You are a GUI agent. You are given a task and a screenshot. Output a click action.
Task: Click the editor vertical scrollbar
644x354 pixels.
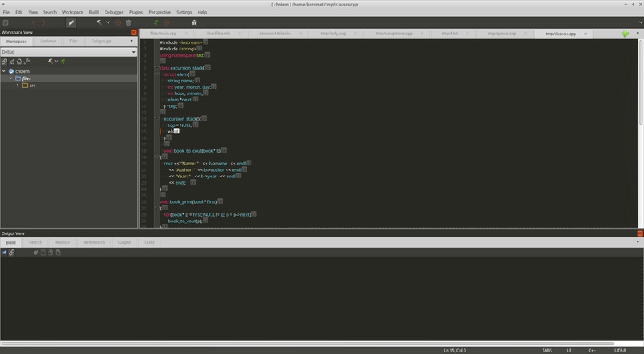(x=640, y=80)
